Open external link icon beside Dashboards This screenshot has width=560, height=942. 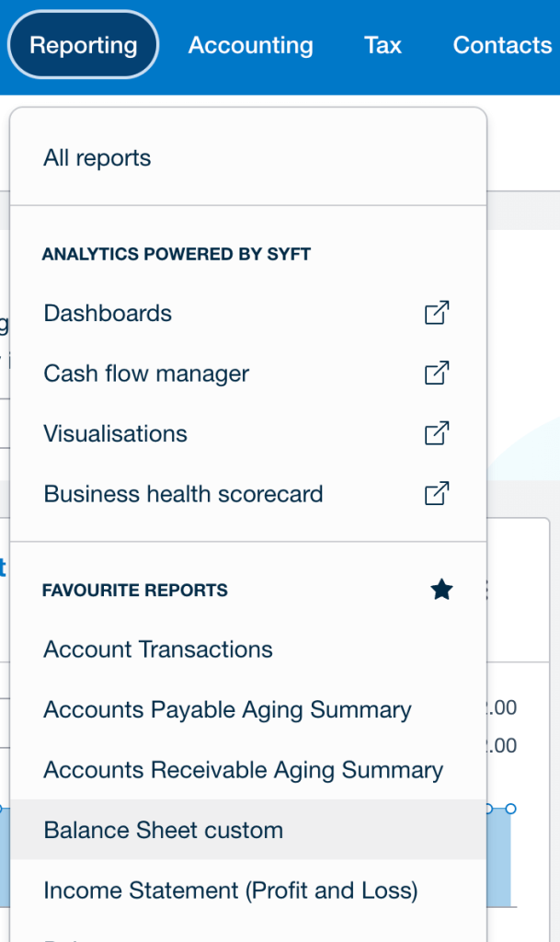[x=436, y=313]
